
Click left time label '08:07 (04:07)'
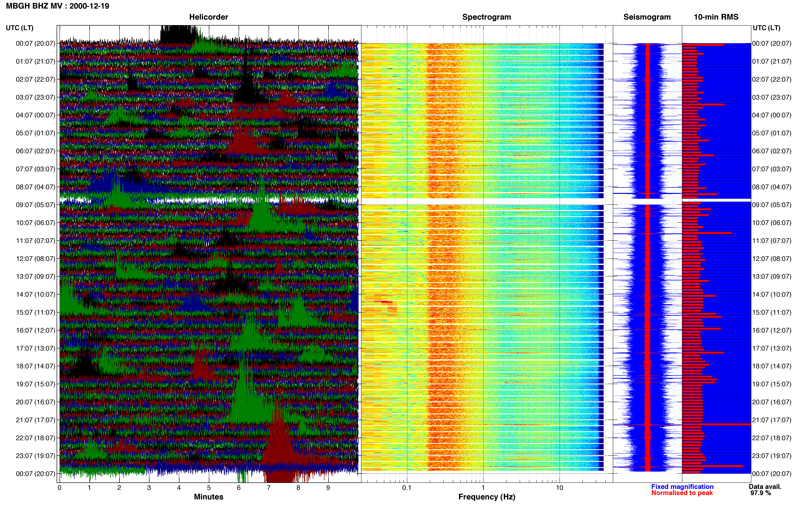click(x=35, y=187)
